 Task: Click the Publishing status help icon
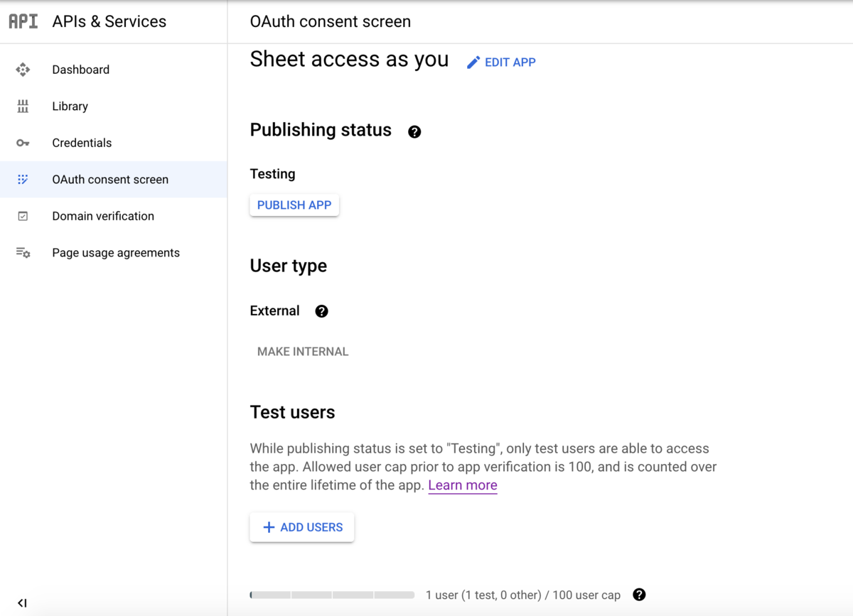(414, 131)
